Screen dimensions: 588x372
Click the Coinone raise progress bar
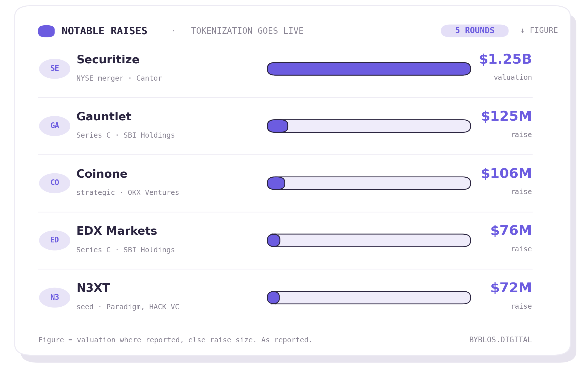tap(369, 183)
